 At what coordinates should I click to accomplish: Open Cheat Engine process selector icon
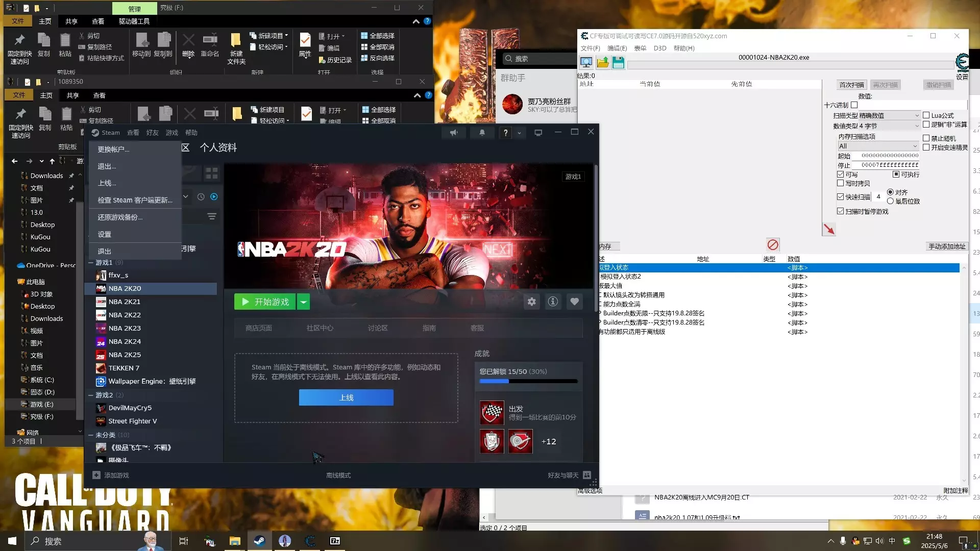(x=586, y=63)
